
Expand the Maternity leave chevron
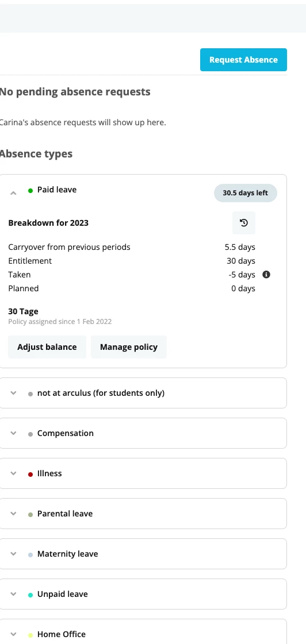(13, 554)
